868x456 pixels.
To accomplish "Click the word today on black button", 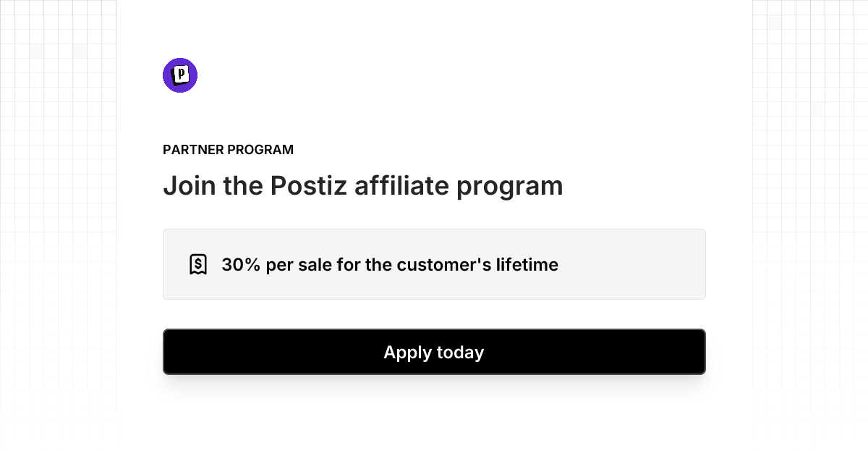I will click(460, 352).
